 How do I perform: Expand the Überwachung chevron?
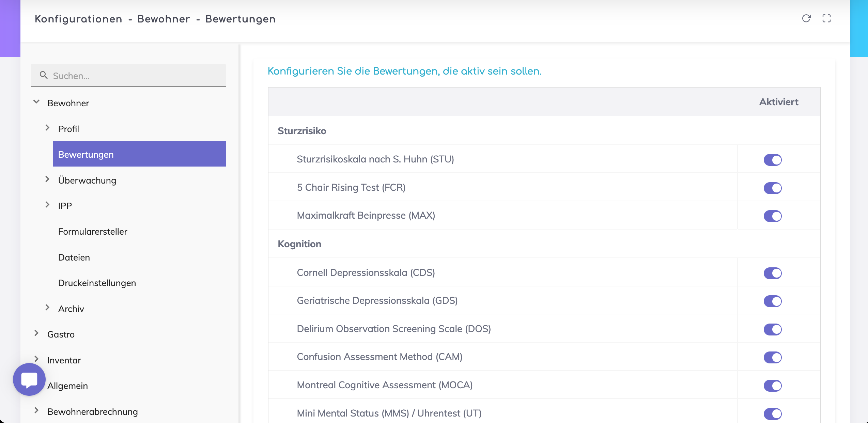47,179
